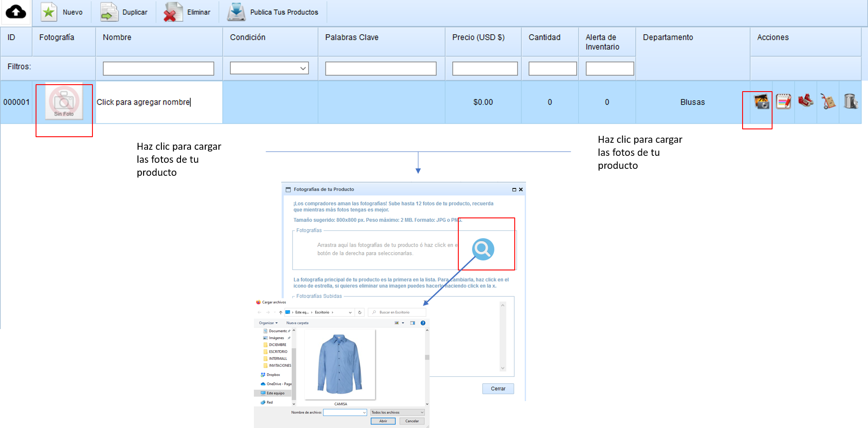Click the magnifier browse photos button
Screen dimensions: 868x428
click(483, 249)
